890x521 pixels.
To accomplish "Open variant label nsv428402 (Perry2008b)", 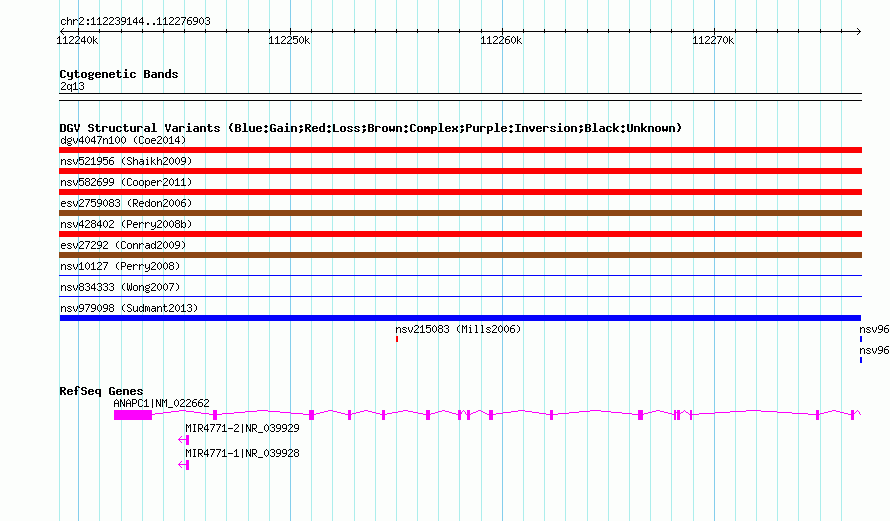I will (x=126, y=224).
